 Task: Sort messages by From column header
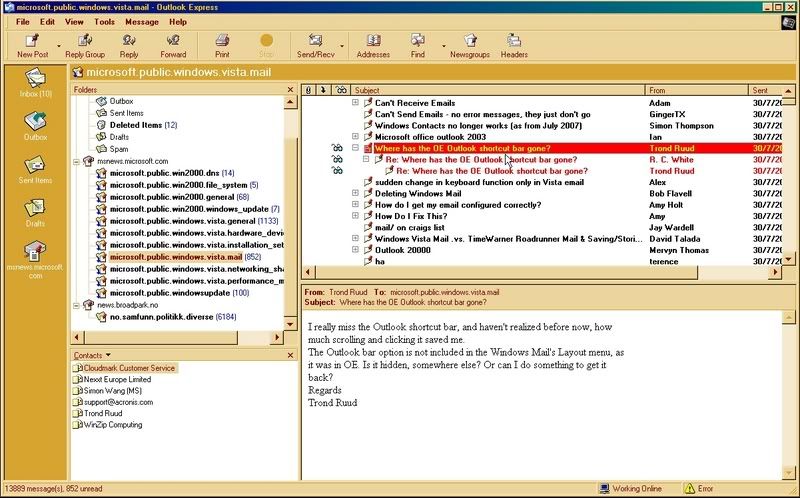[697, 90]
